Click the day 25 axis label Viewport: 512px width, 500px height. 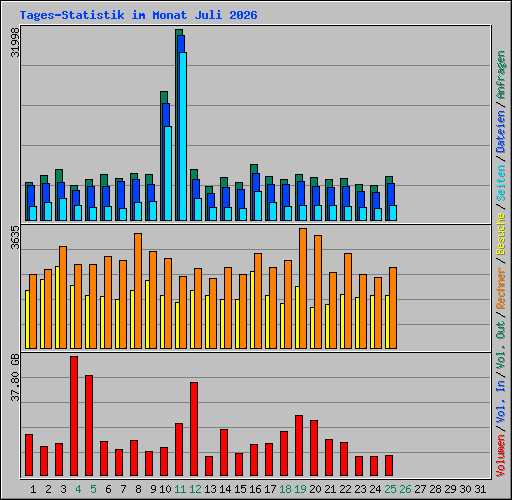390,489
